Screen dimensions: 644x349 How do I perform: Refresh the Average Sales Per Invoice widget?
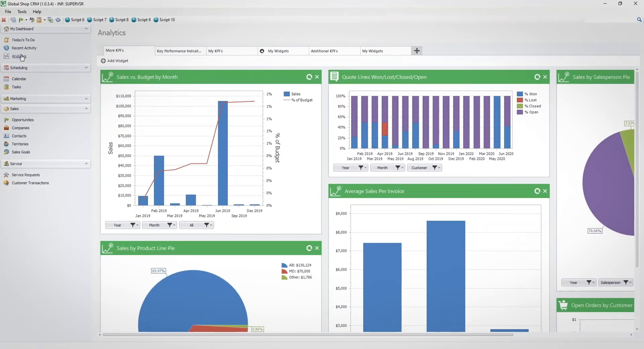coord(537,191)
